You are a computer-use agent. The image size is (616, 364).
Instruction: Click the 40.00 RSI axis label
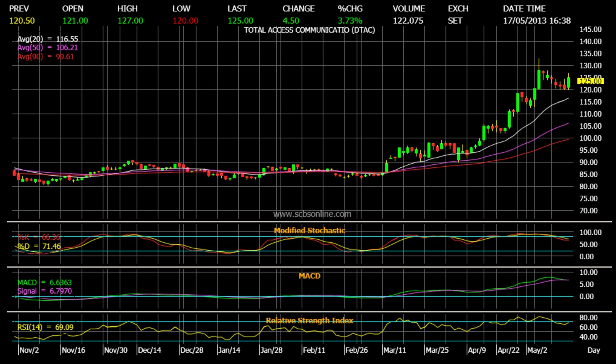pyautogui.click(x=588, y=337)
